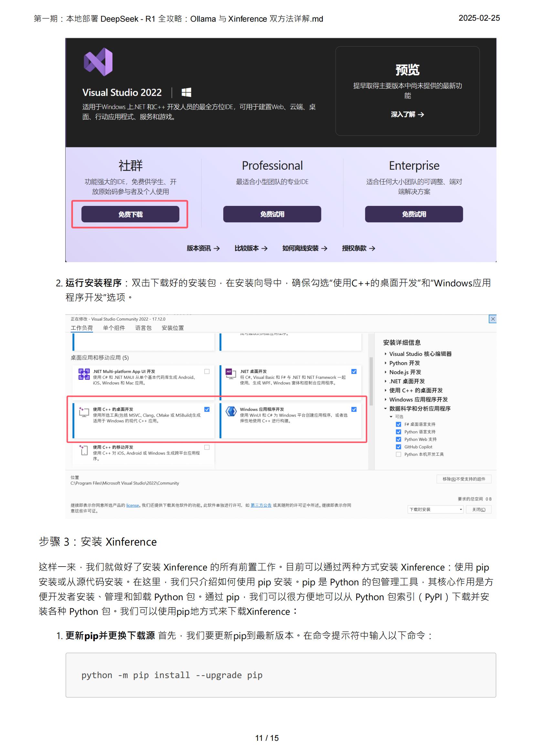The width and height of the screenshot is (534, 756).
Task: Click the .NET desktop development workload icon
Action: tap(231, 374)
